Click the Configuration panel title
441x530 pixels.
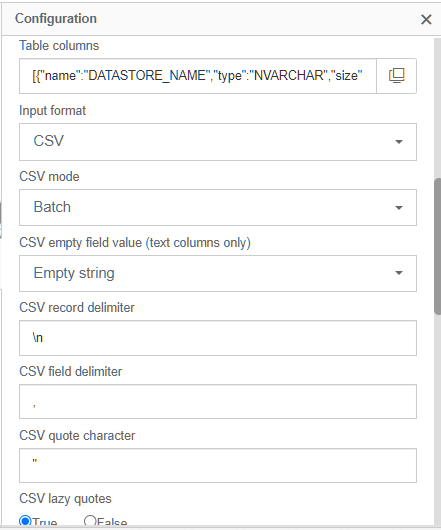coord(56,19)
